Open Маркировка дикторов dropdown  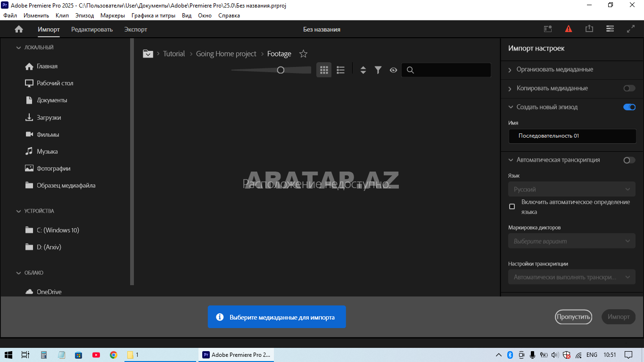[x=572, y=241]
